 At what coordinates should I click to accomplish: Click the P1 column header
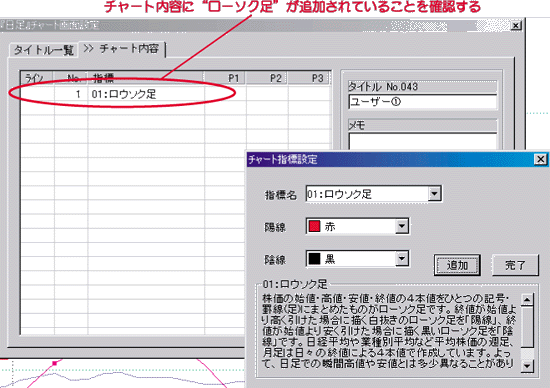click(225, 78)
